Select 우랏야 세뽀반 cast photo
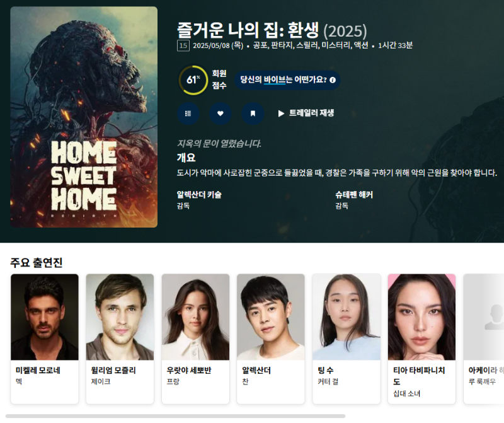Viewport: 504px width, 423px height. (195, 317)
